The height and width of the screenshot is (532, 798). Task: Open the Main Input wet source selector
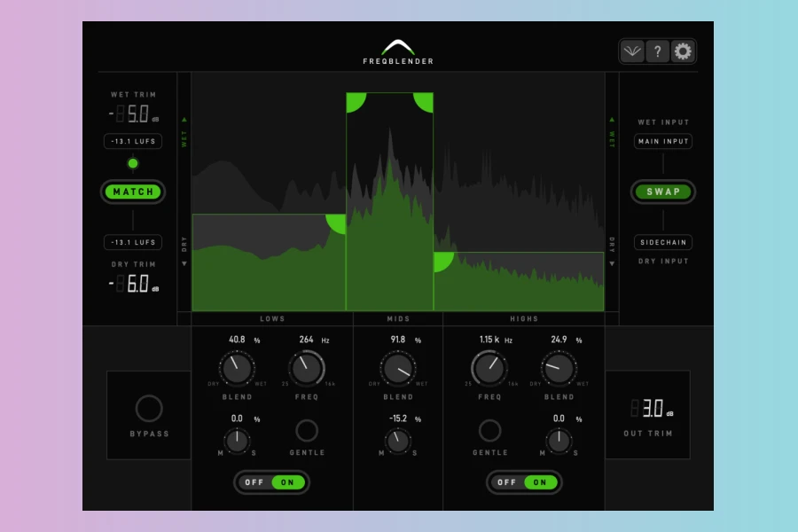[663, 142]
